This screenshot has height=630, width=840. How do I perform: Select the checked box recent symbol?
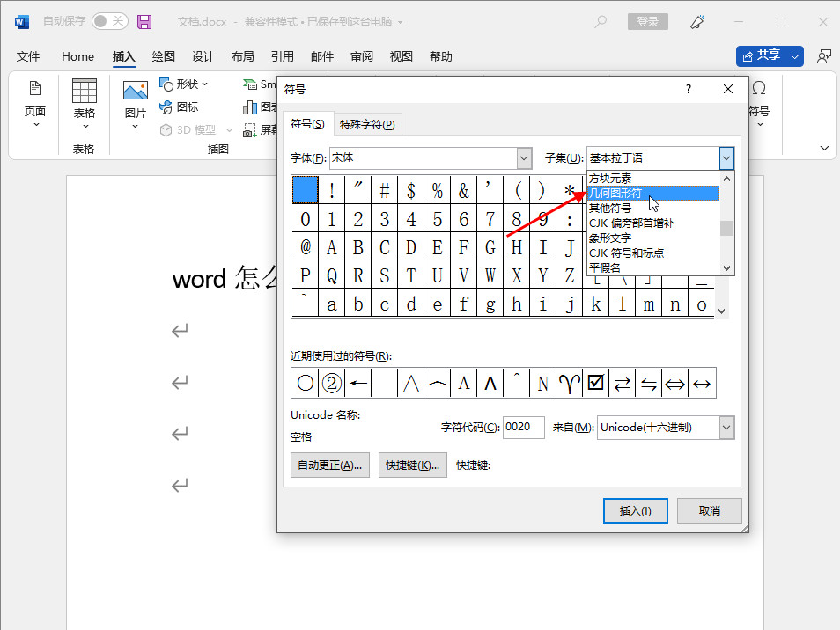coord(596,383)
